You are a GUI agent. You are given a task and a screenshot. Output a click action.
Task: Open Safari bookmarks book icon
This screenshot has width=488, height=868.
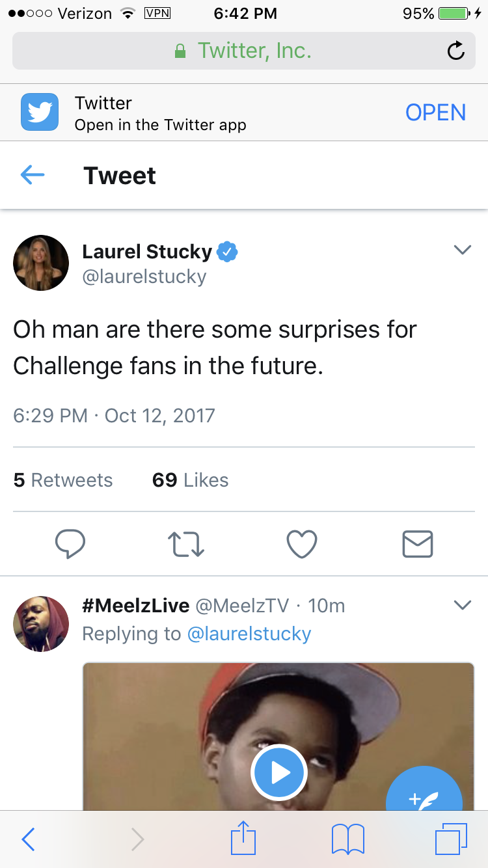coord(348,839)
